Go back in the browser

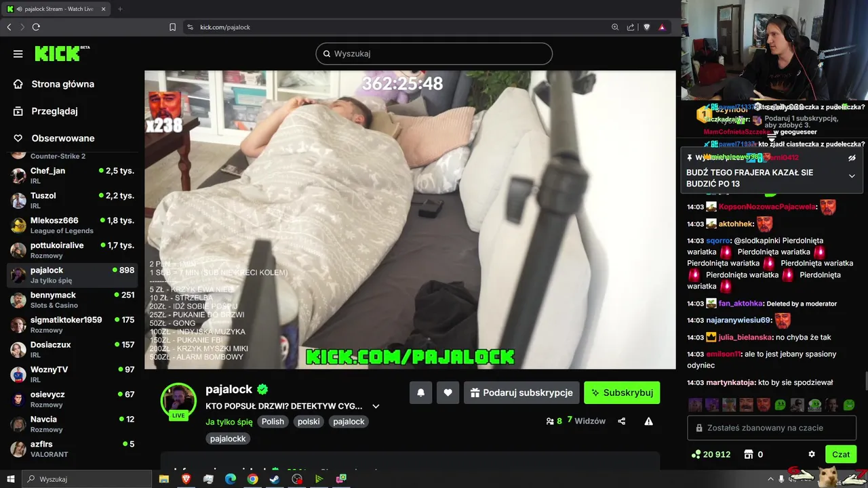point(9,27)
